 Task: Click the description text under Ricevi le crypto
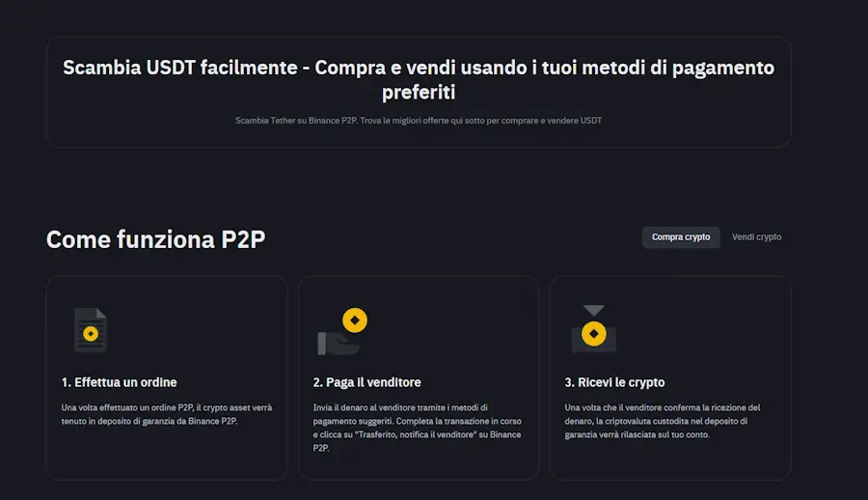663,421
